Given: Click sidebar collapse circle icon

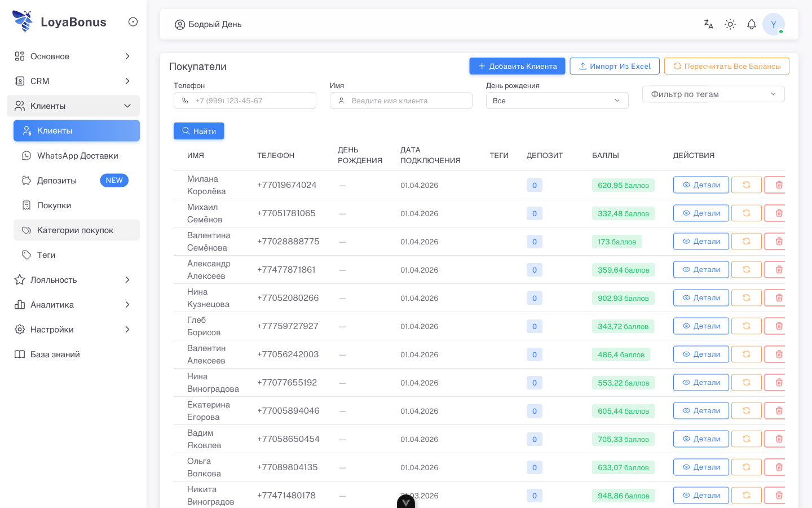Looking at the screenshot, I should point(133,22).
